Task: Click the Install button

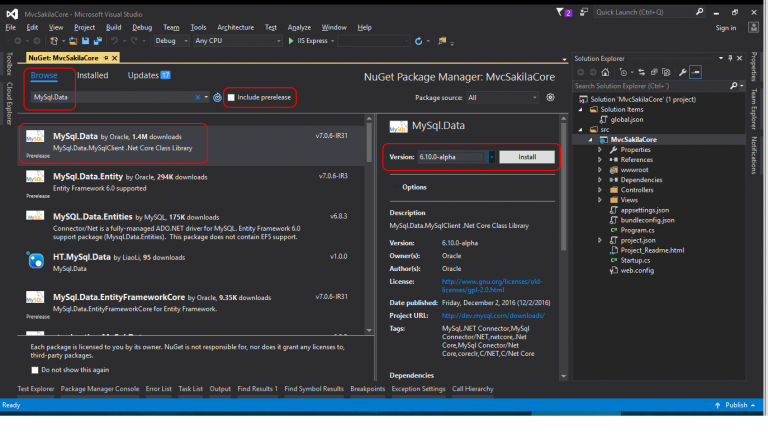Action: pyautogui.click(x=525, y=157)
